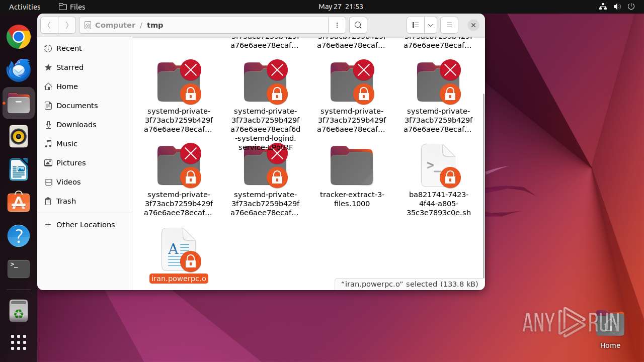The image size is (644, 362).
Task: Open Recent in the sidebar
Action: click(85, 48)
